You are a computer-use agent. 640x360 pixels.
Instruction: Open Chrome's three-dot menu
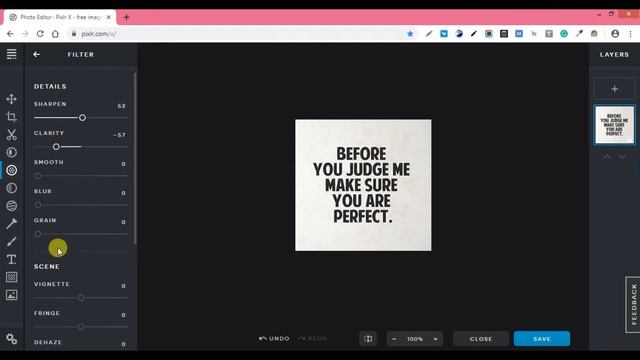(x=630, y=34)
